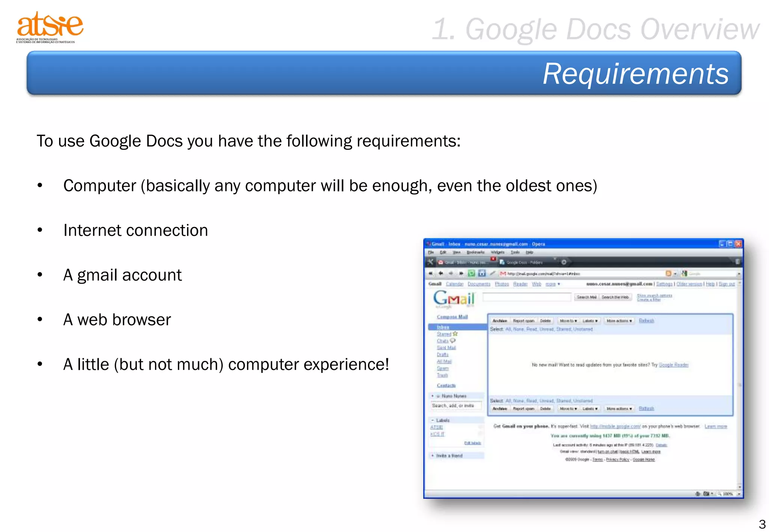The image size is (769, 532).
Task: Click the 'Search, add, or invite' chat field
Action: click(456, 406)
